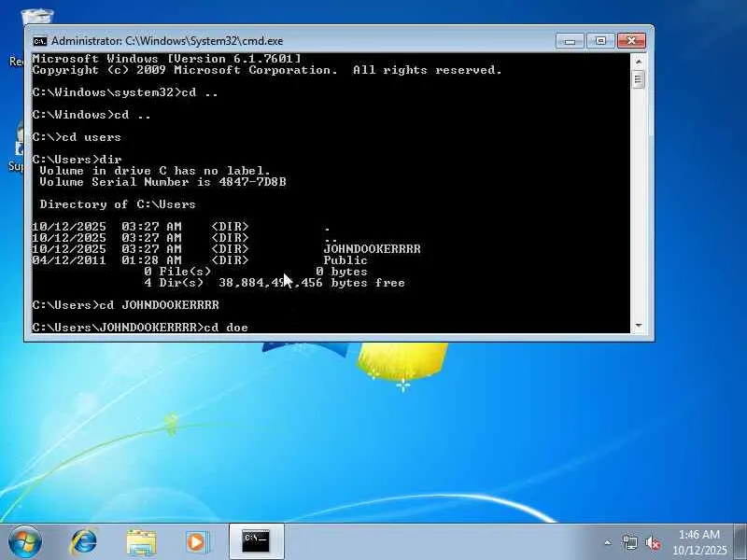Open the network status tray icon
This screenshot has width=747, height=560.
point(629,542)
